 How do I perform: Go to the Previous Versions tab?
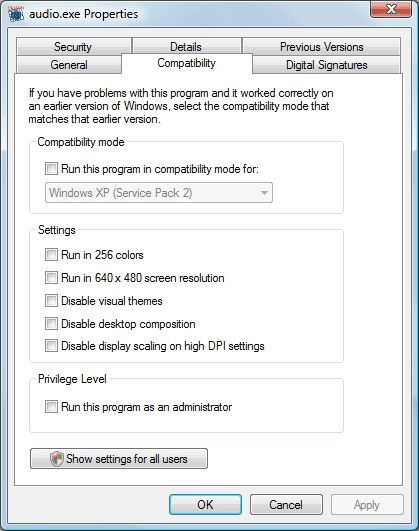pyautogui.click(x=321, y=46)
